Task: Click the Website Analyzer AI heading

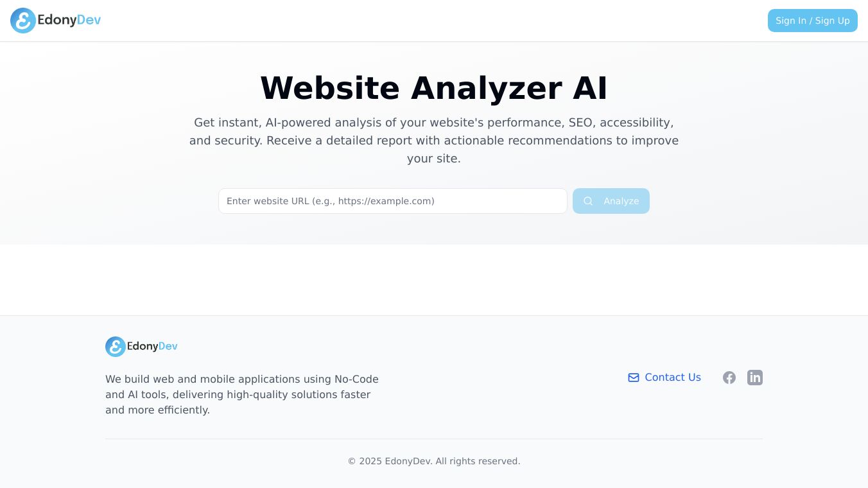Action: (x=433, y=88)
